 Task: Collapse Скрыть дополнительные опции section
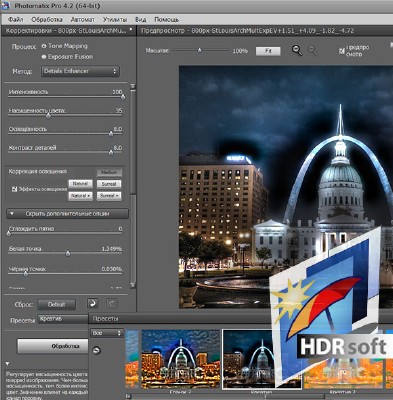(x=67, y=214)
